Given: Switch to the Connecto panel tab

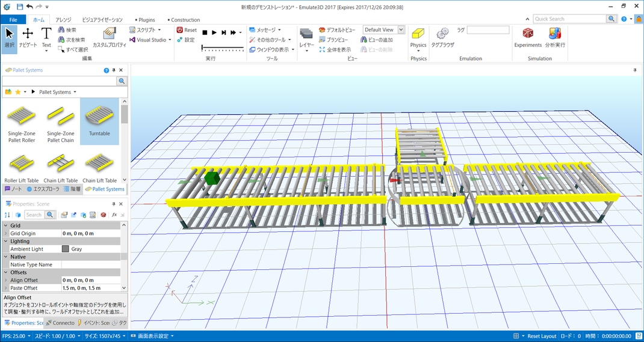Looking at the screenshot, I should tap(60, 323).
